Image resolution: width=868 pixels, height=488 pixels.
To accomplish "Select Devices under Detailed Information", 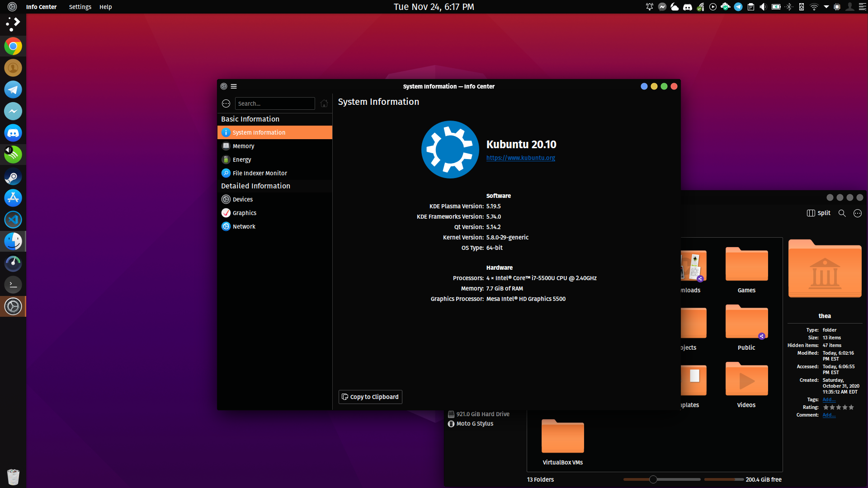I will pos(274,199).
